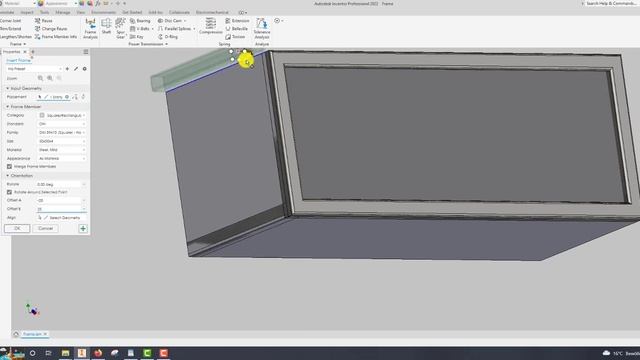
Task: Open File Explorer from the taskbar
Action: (65, 353)
